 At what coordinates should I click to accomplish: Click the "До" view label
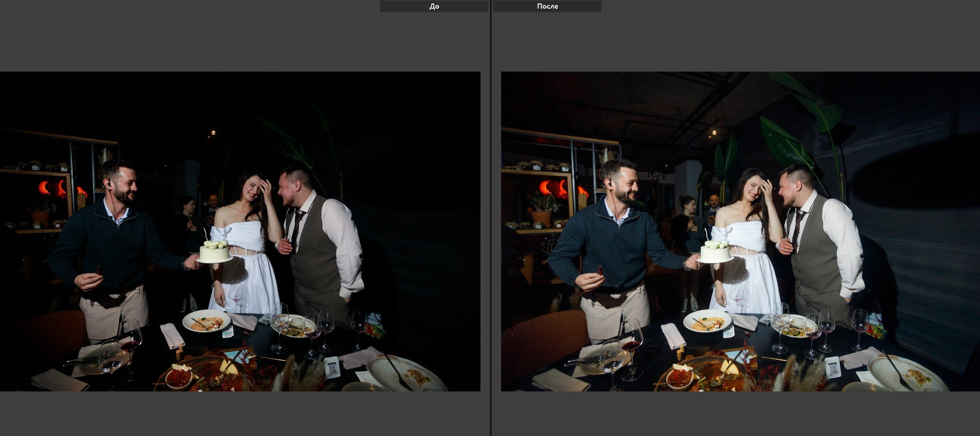point(434,6)
